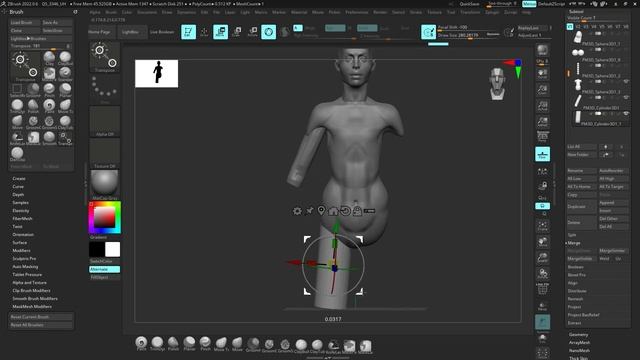This screenshot has height=360, width=640.
Task: Click the gizmo lock icon
Action: click(357, 211)
